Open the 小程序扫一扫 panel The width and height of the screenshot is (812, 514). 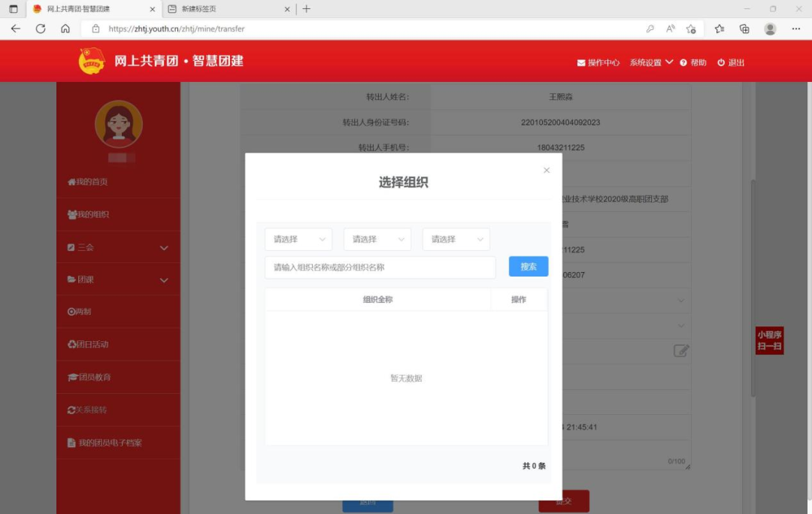click(x=769, y=340)
